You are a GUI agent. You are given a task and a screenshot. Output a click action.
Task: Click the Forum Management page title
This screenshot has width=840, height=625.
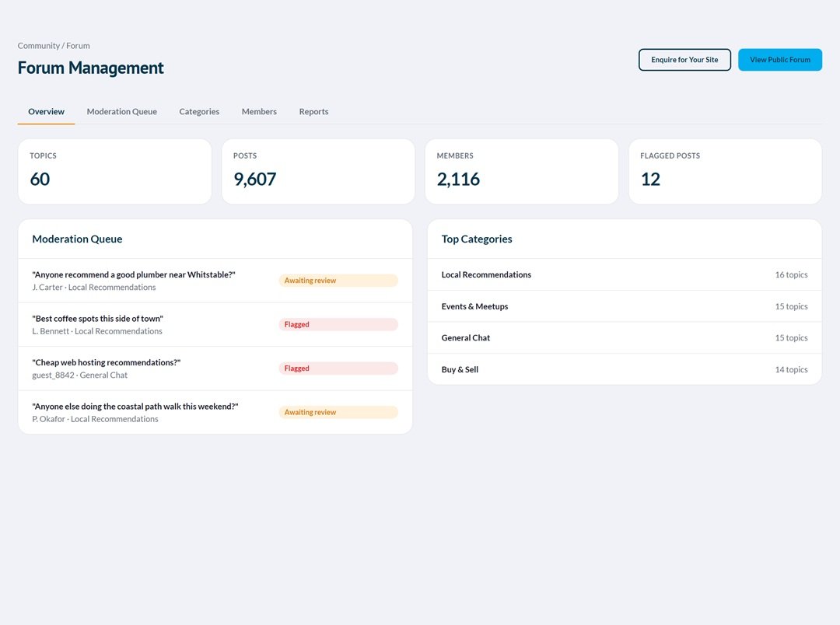90,68
